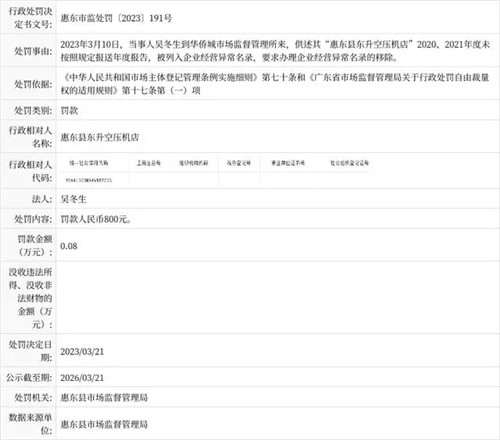Select the 处罚事由 description text

pos(275,51)
